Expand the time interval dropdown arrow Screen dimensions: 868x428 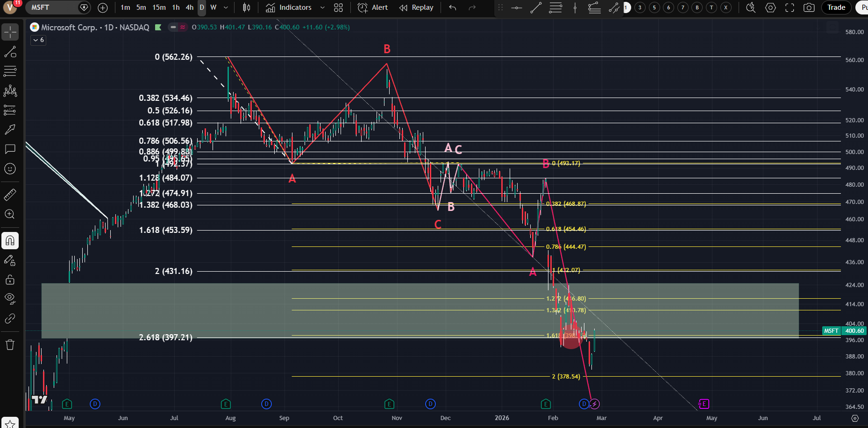click(226, 7)
